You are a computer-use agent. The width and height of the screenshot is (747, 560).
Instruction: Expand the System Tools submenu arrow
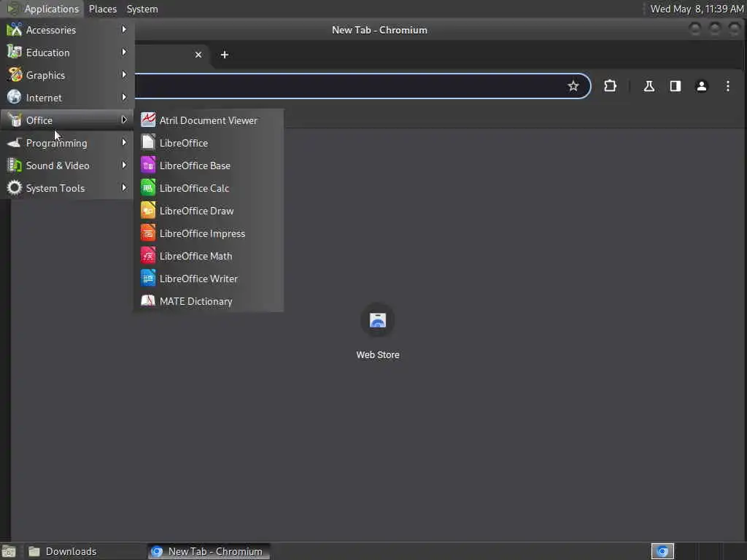[124, 187]
